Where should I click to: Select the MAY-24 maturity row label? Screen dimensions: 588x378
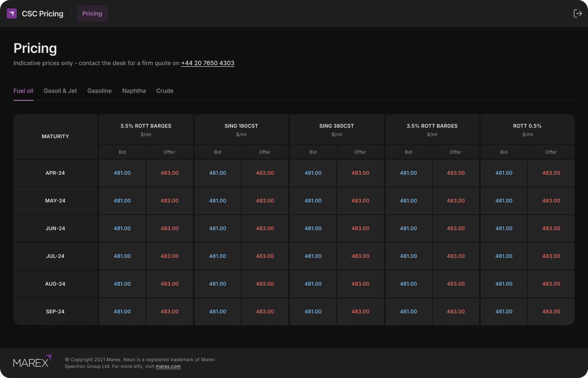(55, 201)
